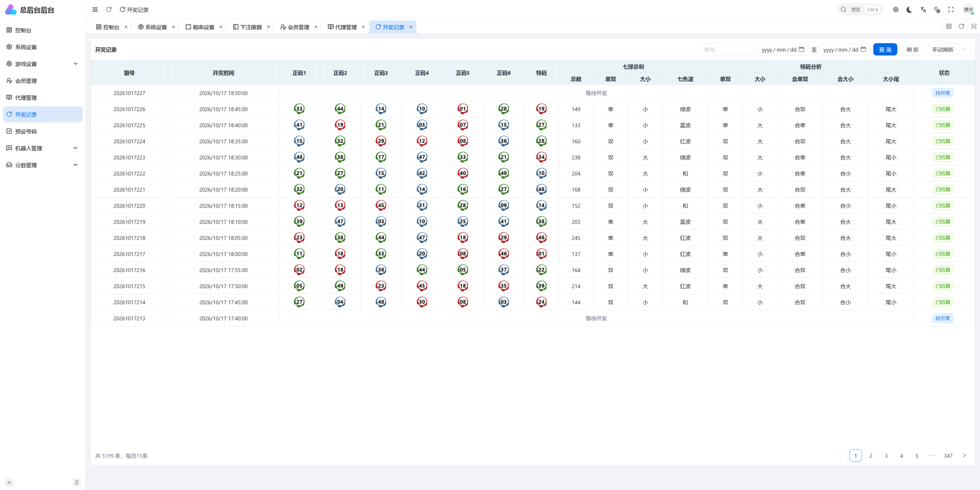Refresh current tab icon at tab bar right

pos(961,26)
